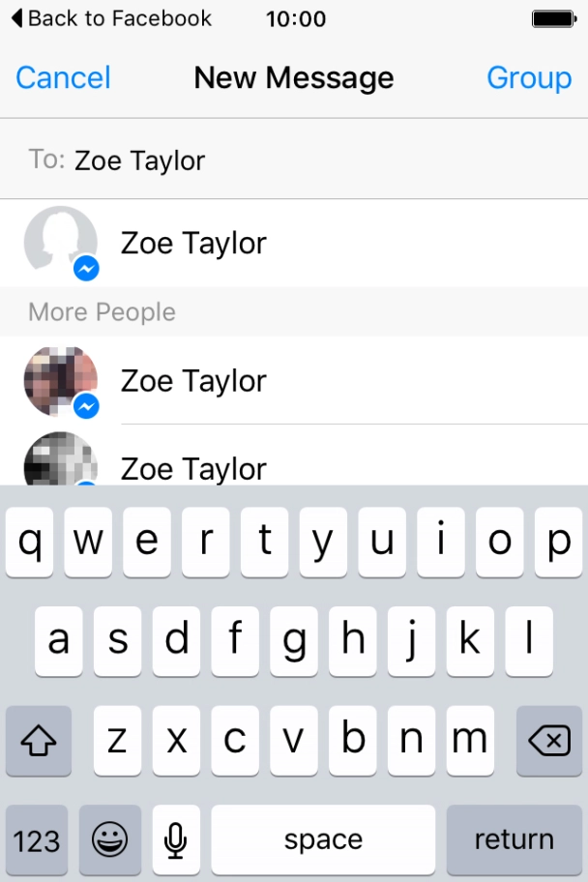Tap the letter m key
This screenshot has height=882, width=588.
point(470,741)
